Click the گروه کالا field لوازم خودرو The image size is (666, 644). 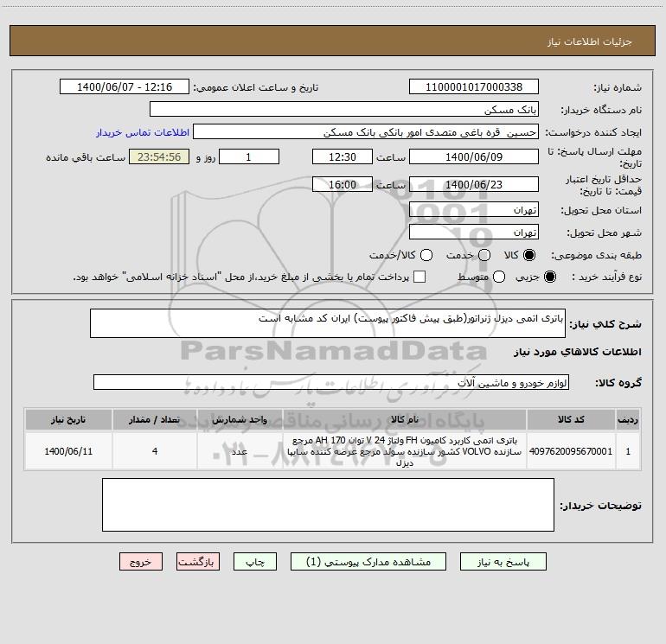click(x=331, y=382)
